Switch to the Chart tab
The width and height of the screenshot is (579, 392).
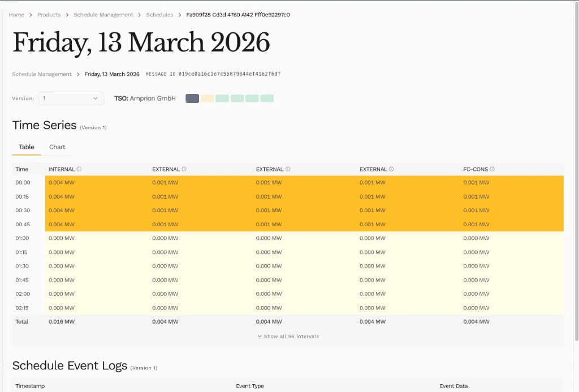coord(57,147)
